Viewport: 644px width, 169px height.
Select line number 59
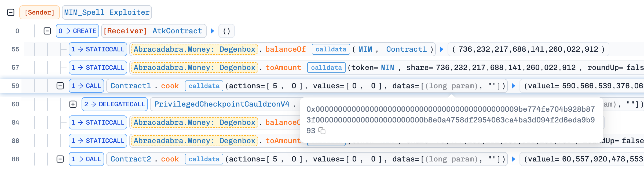point(16,86)
